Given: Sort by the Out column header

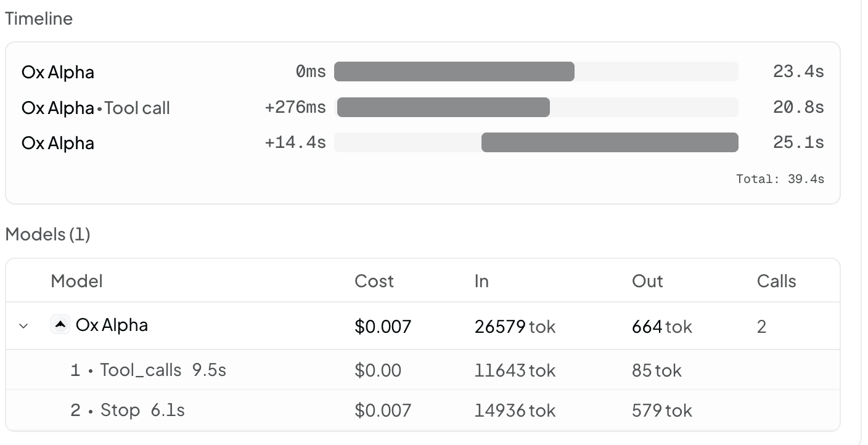Looking at the screenshot, I should tap(647, 281).
